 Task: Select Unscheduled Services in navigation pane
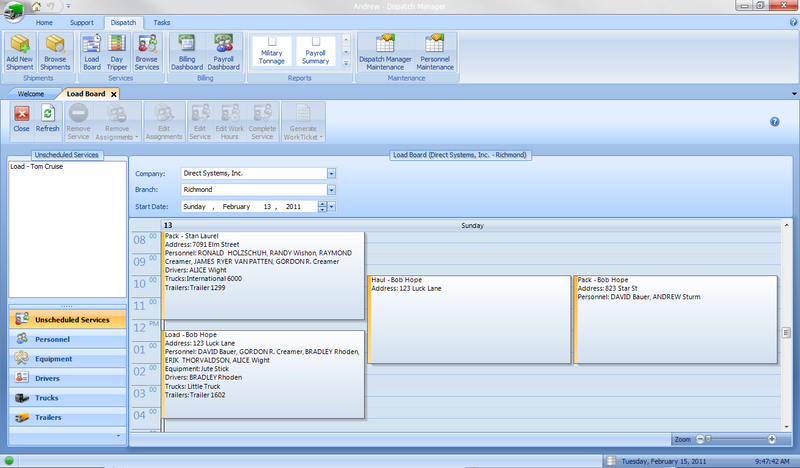tap(67, 319)
